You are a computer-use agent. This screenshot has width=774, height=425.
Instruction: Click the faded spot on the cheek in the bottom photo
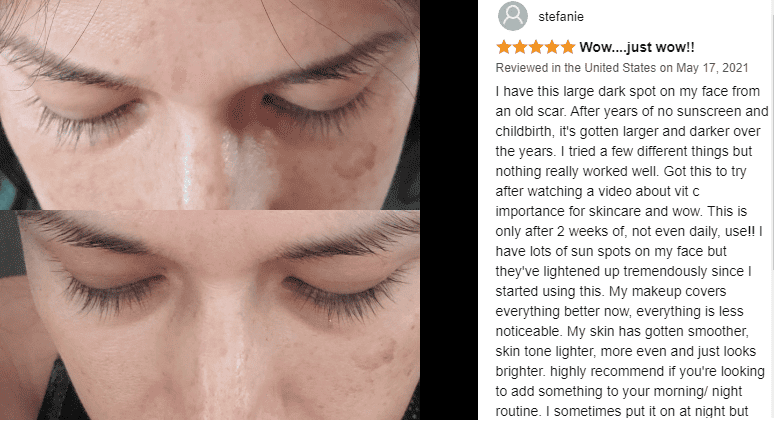click(x=377, y=355)
